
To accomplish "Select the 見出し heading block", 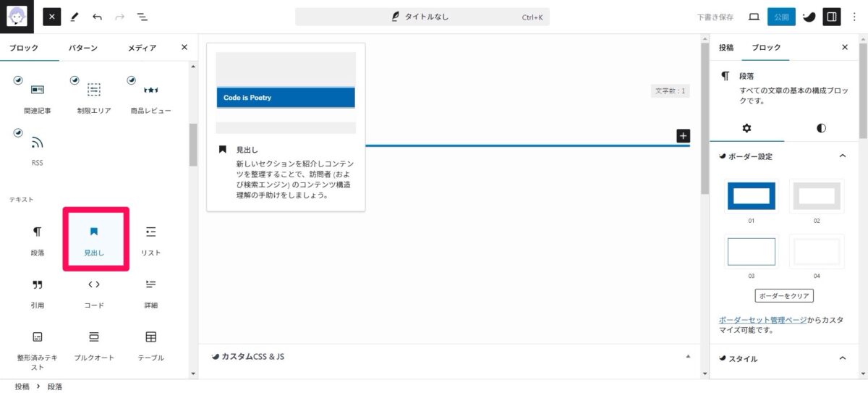I will click(x=94, y=240).
